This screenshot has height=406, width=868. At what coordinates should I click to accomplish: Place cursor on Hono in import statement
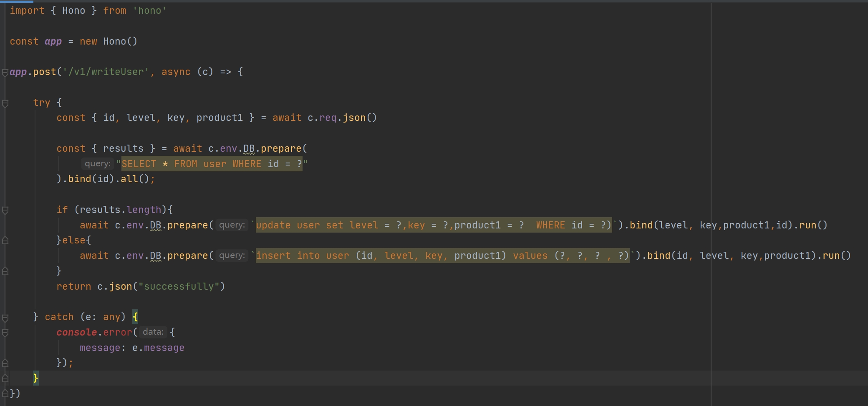(73, 10)
